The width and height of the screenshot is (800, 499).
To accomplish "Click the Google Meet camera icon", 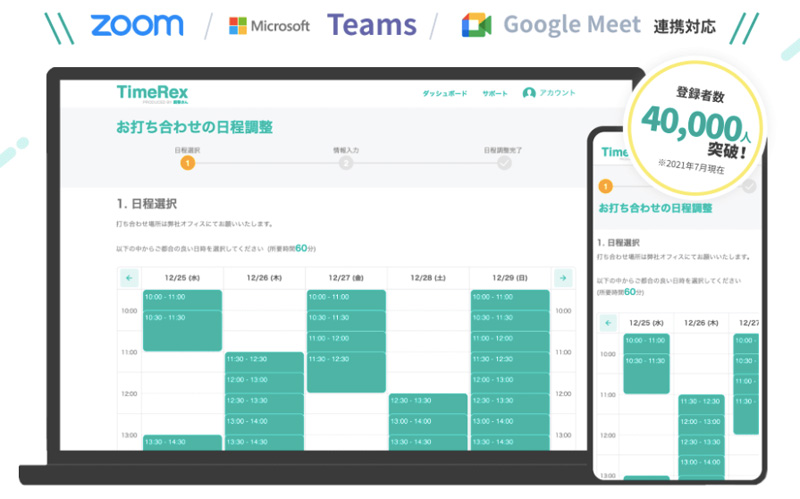I will (476, 25).
